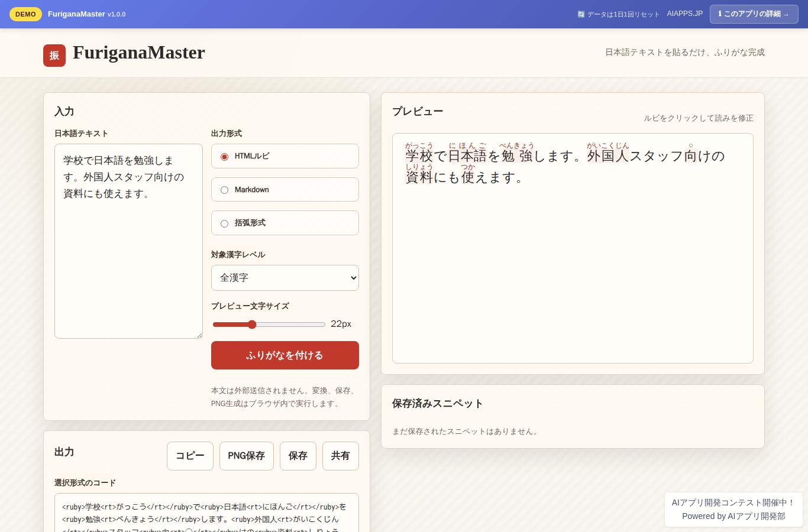
Task: Click the まだ保存されたスニペットはありません text
Action: point(466,432)
